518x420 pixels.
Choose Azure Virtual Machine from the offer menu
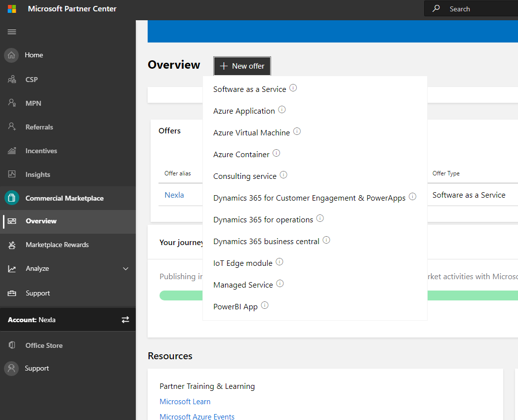[251, 132]
